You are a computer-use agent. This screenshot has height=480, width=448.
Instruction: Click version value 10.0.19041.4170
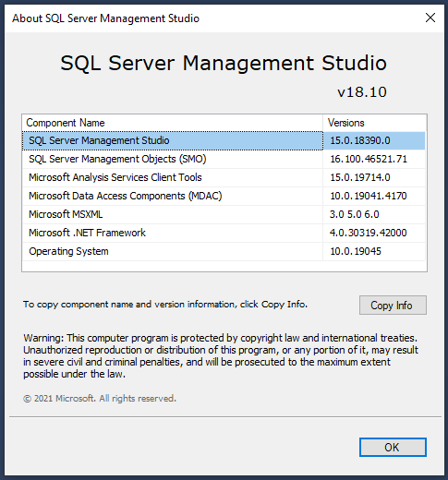pos(369,196)
